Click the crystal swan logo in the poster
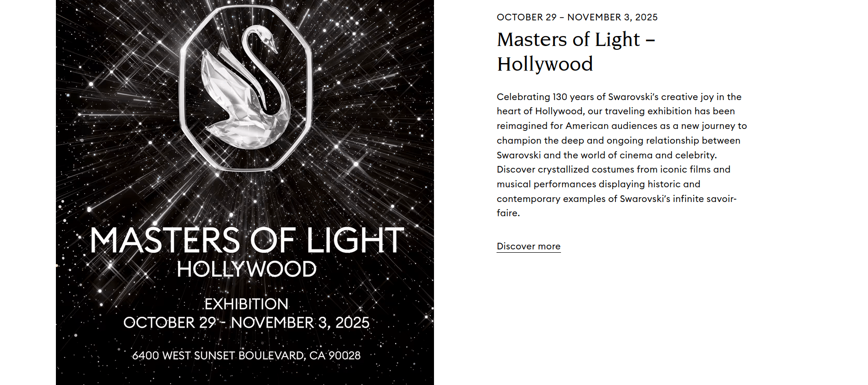Screen dimensions: 868x385 [x=245, y=88]
